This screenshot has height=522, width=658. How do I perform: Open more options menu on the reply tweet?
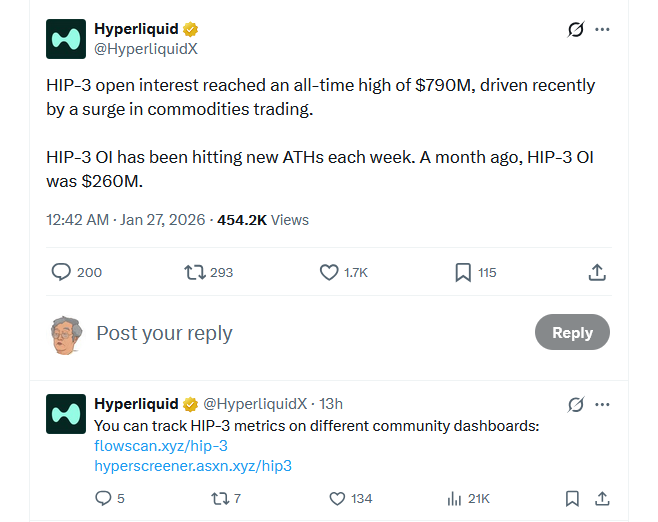tap(602, 404)
